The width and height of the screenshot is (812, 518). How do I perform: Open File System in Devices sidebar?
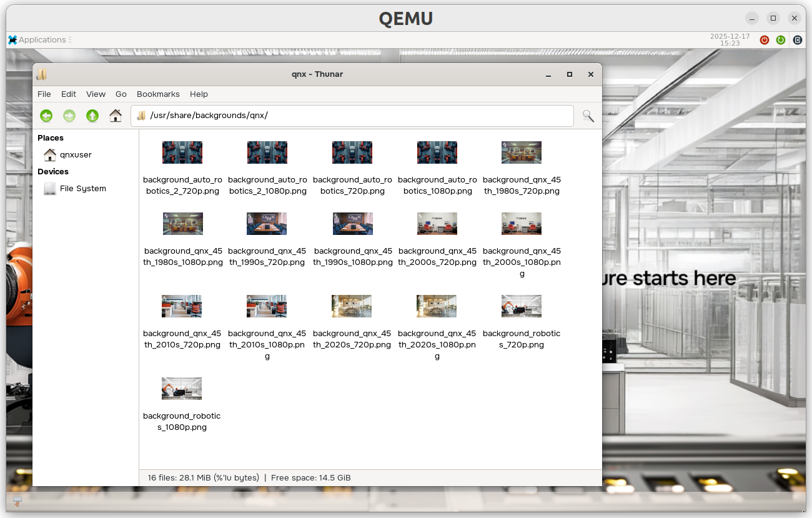(82, 189)
